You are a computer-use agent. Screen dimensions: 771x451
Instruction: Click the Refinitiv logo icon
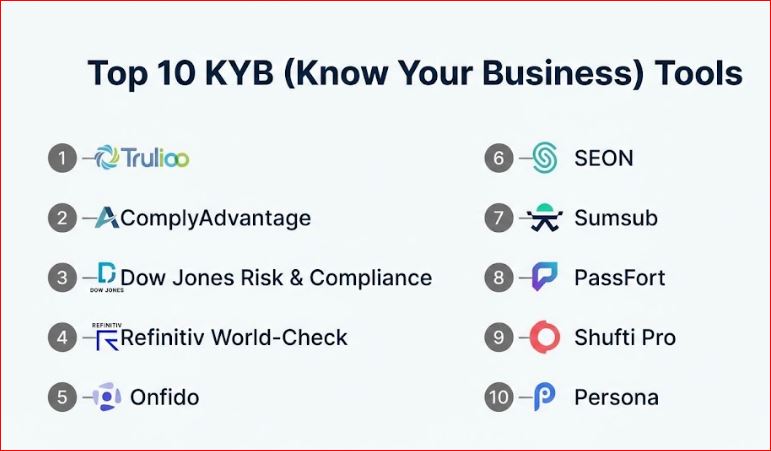point(105,337)
